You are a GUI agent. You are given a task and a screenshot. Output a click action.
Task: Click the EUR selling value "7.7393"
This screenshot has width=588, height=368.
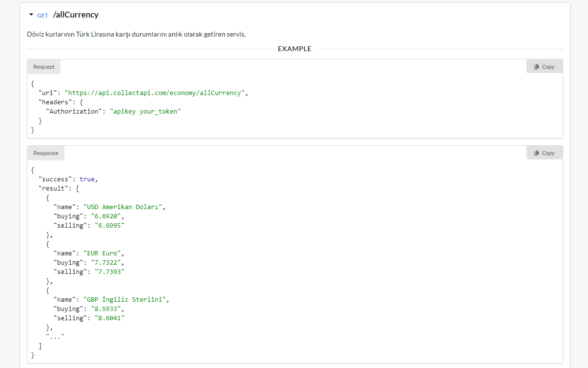pos(110,271)
